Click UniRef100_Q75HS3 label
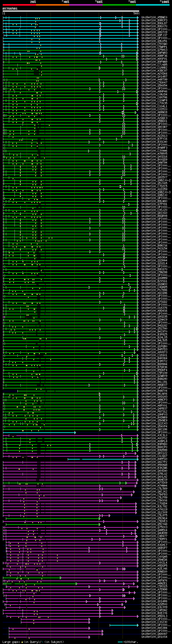 pyautogui.click(x=154, y=50)
